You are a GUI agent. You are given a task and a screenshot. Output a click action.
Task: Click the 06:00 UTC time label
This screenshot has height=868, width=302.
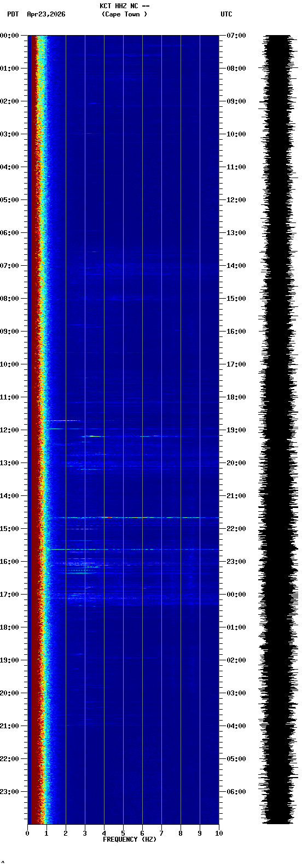pyautogui.click(x=236, y=792)
